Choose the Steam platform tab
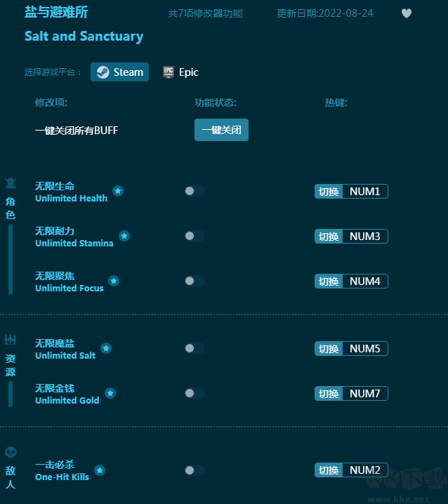Viewport: 448px width, 504px height. click(120, 72)
